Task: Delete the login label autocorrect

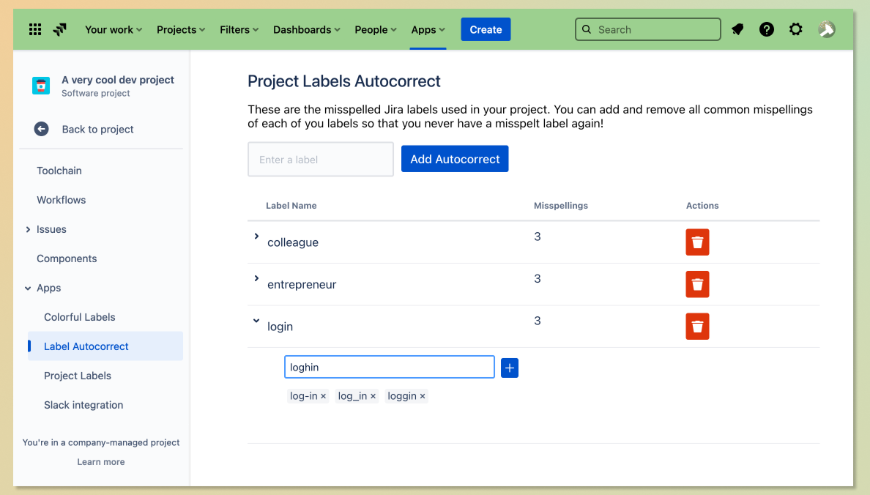Action: click(697, 326)
